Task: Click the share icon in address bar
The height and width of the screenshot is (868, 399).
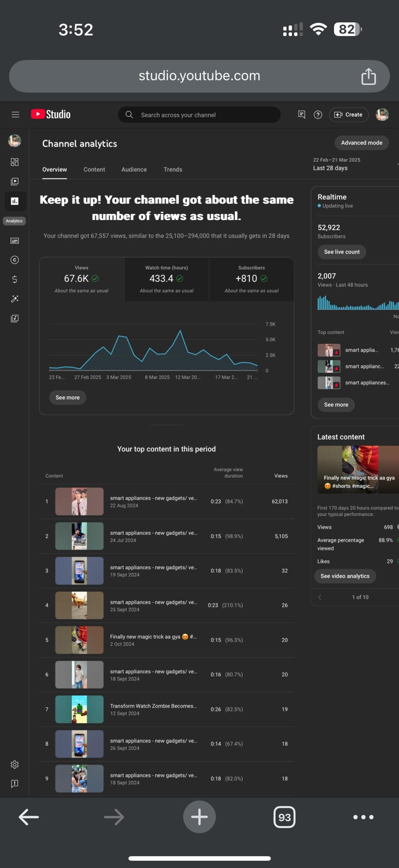Action: (x=369, y=76)
